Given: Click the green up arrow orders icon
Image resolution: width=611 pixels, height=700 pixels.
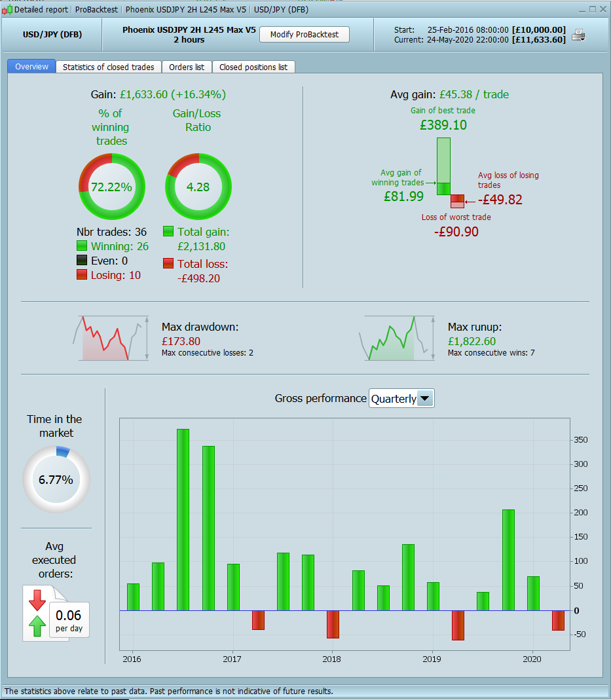Looking at the screenshot, I should (x=37, y=626).
